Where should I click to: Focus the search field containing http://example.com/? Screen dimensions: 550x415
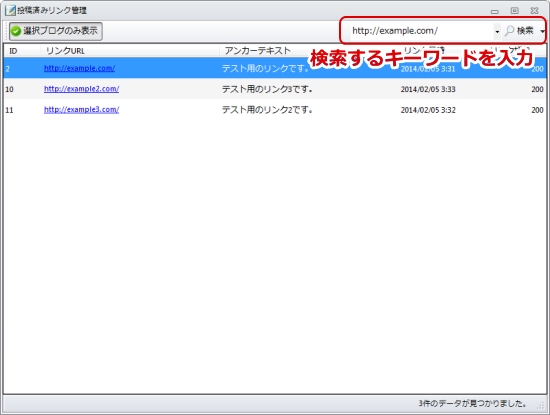[x=422, y=31]
